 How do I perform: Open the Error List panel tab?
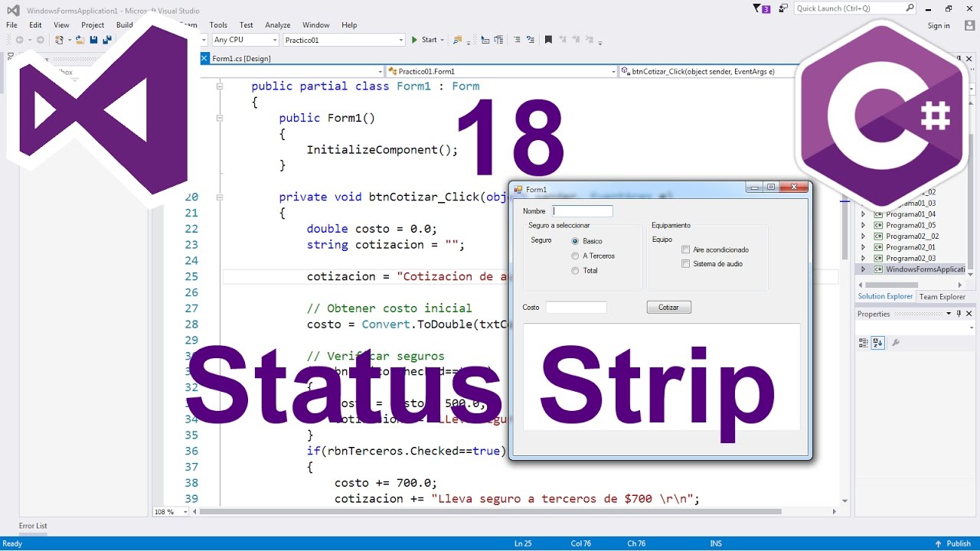(x=33, y=526)
